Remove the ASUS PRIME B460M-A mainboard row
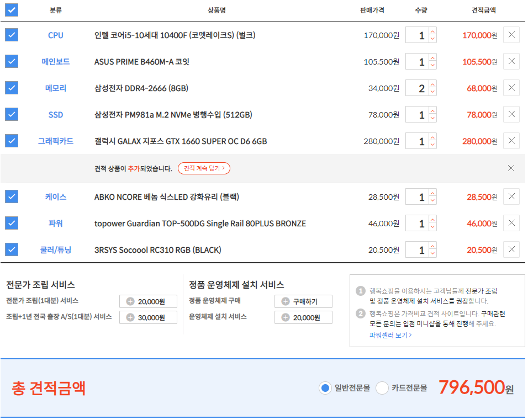The width and height of the screenshot is (528, 420). (x=511, y=61)
